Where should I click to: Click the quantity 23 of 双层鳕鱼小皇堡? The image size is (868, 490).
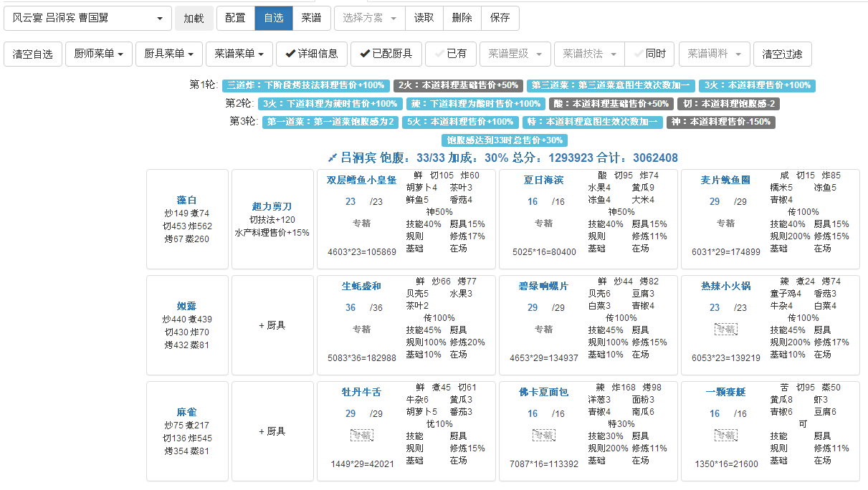[x=350, y=201]
